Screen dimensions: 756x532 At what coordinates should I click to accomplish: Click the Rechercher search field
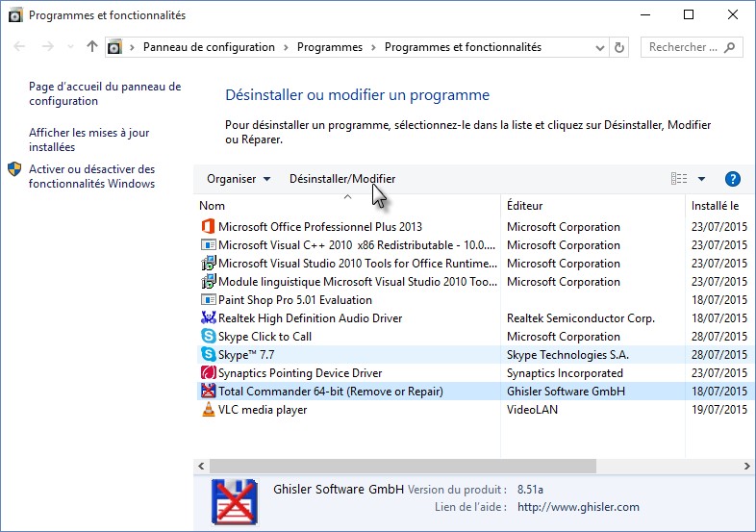683,47
